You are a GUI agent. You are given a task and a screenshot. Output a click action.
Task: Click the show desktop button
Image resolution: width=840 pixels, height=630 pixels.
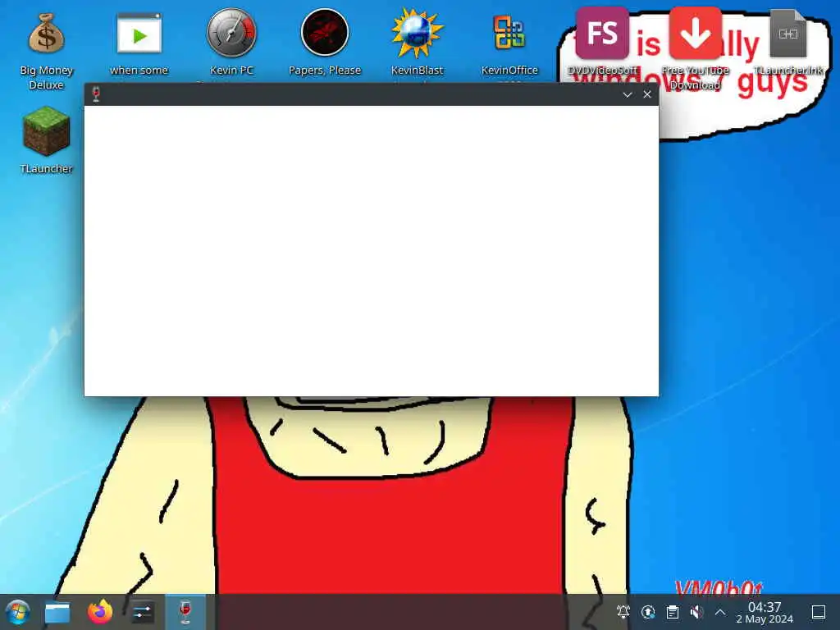(x=819, y=612)
